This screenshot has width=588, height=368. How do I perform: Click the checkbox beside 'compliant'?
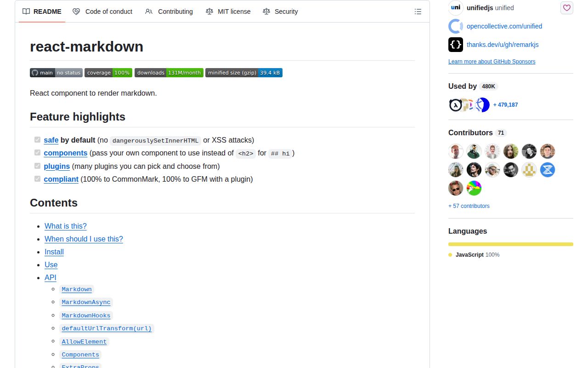click(x=38, y=178)
